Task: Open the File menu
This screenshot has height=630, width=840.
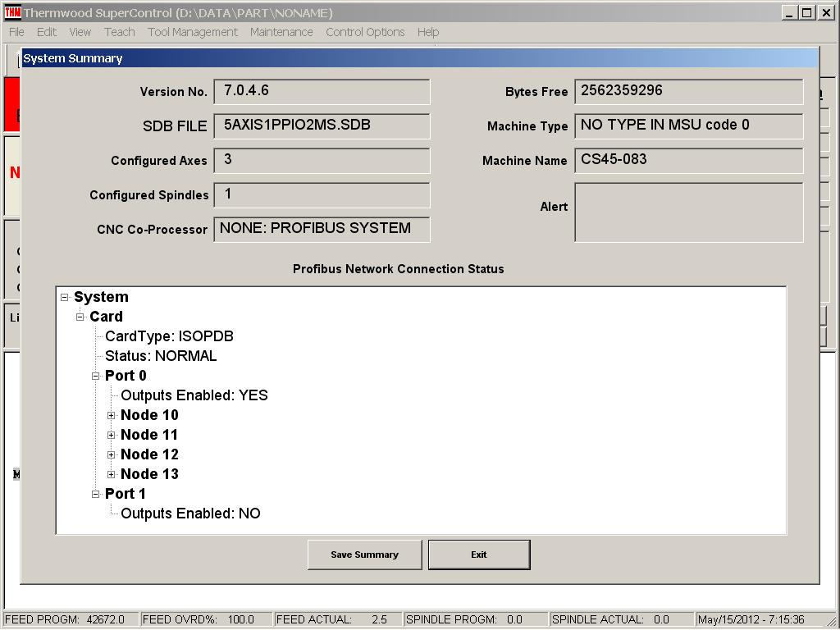Action: click(16, 32)
